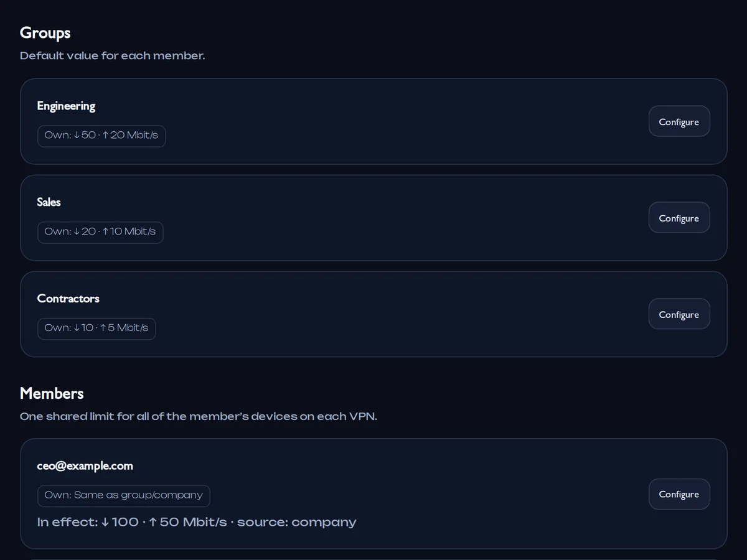Image resolution: width=747 pixels, height=560 pixels.
Task: Click the download arrow in the In effect line
Action: click(105, 522)
